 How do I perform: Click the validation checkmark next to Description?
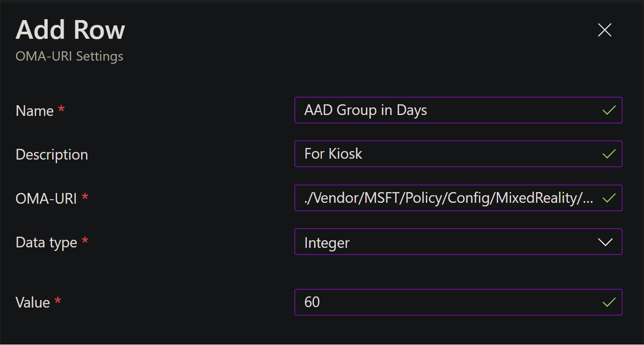608,154
